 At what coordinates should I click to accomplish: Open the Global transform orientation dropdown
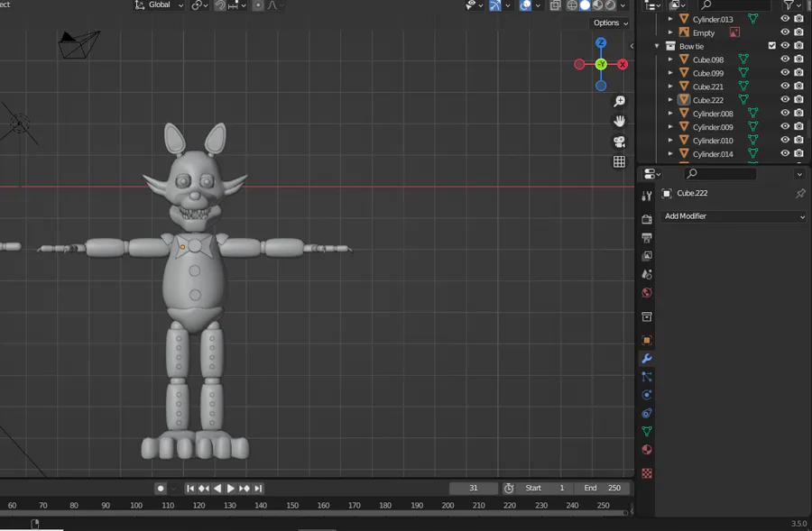click(x=159, y=5)
